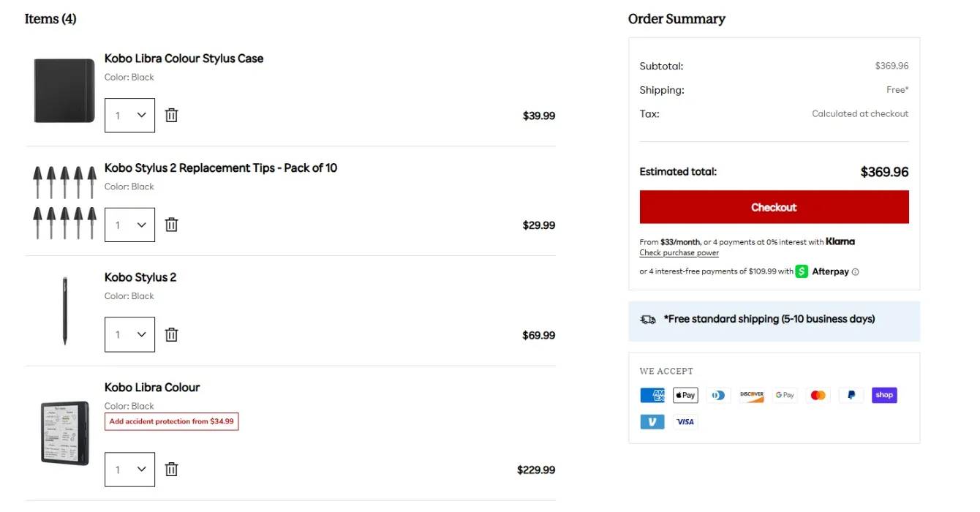The width and height of the screenshot is (980, 512).
Task: Click the Kobo Stylus 2 product image
Action: (65, 311)
